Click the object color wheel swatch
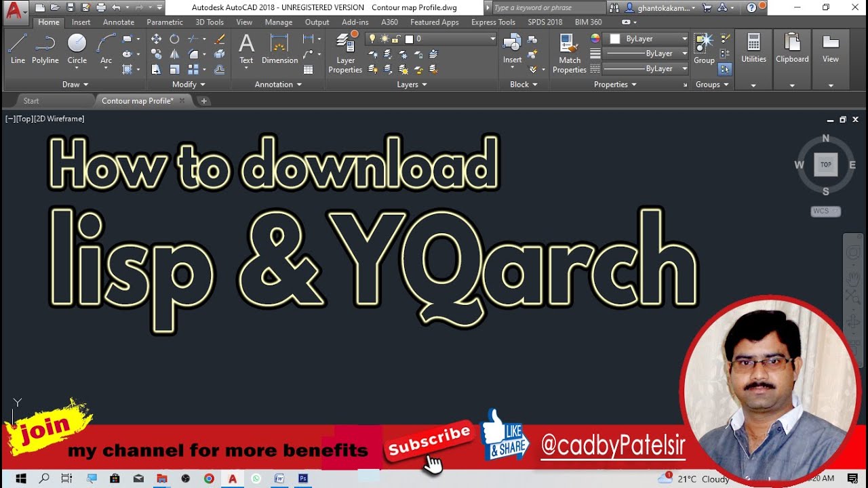This screenshot has height=488, width=868. click(595, 39)
